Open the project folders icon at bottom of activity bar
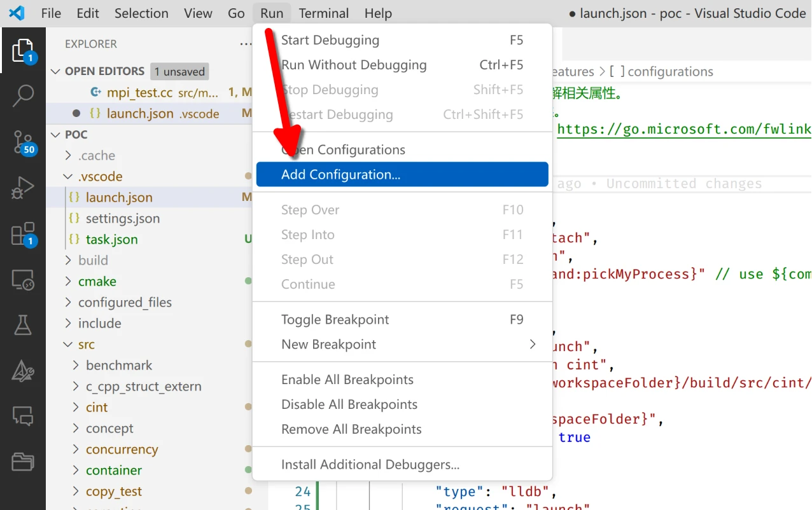812x510 pixels. 23,461
